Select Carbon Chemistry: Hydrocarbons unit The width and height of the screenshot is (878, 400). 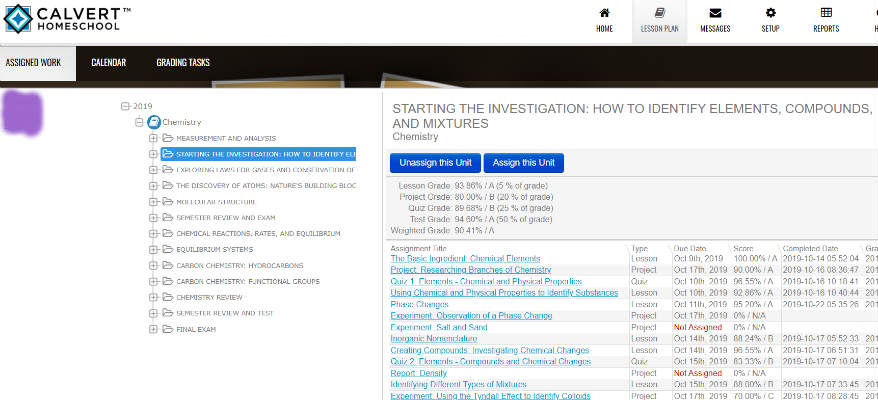click(239, 265)
